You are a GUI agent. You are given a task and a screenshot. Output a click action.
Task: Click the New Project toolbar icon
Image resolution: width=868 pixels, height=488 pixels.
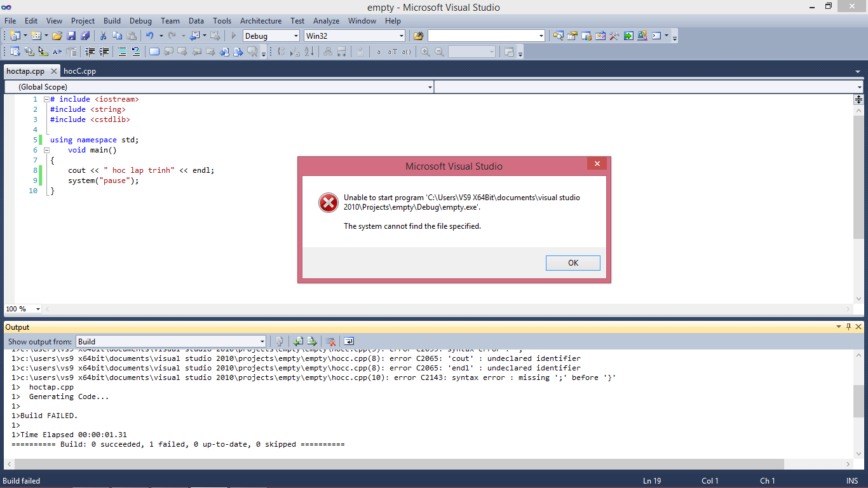click(15, 36)
